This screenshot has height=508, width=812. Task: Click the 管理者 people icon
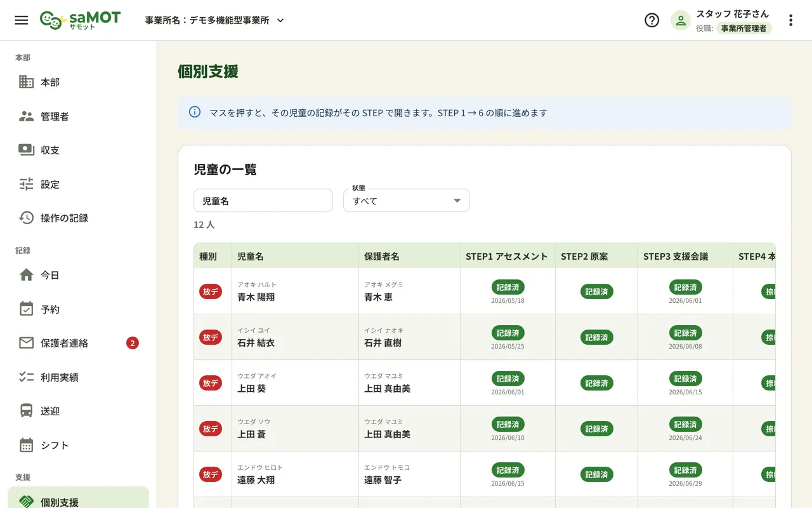point(26,116)
